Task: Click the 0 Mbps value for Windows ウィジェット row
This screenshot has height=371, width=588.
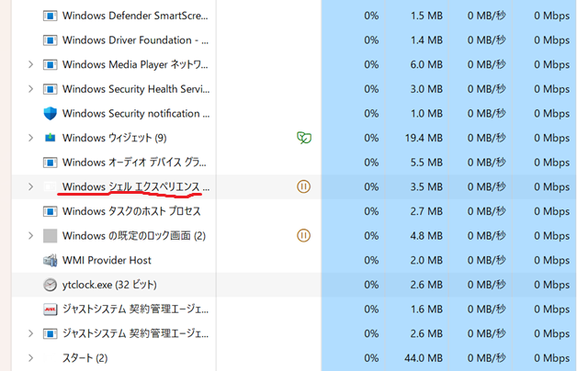Action: pos(552,139)
